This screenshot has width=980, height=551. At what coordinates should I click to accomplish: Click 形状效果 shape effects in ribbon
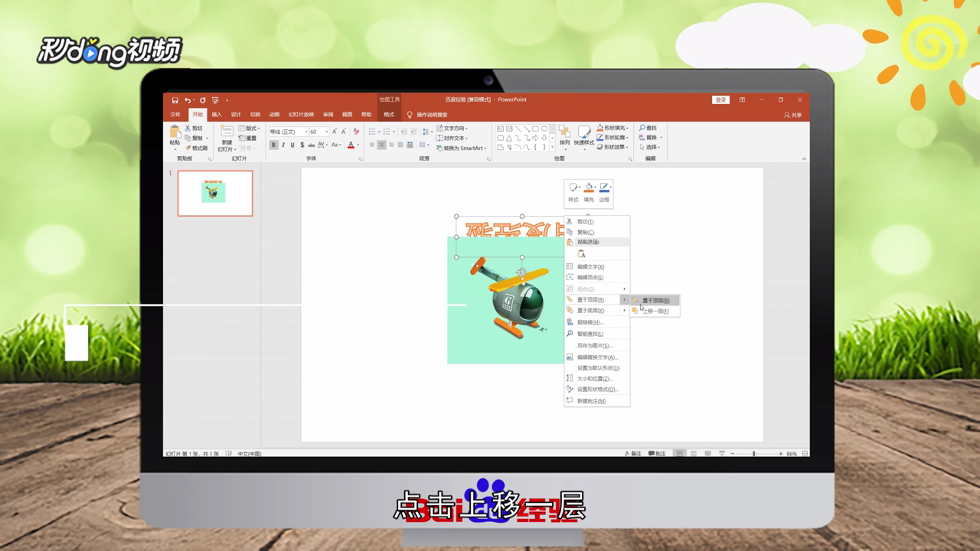[612, 147]
